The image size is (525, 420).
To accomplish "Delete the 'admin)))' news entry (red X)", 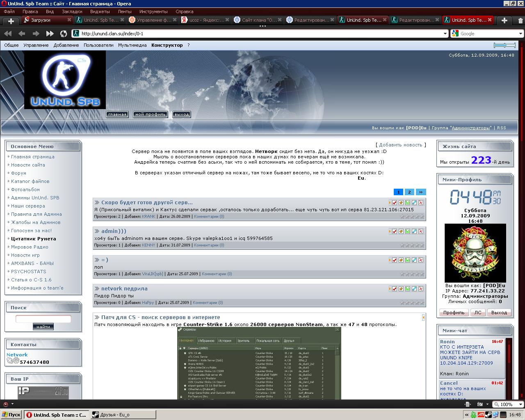I will point(421,231).
